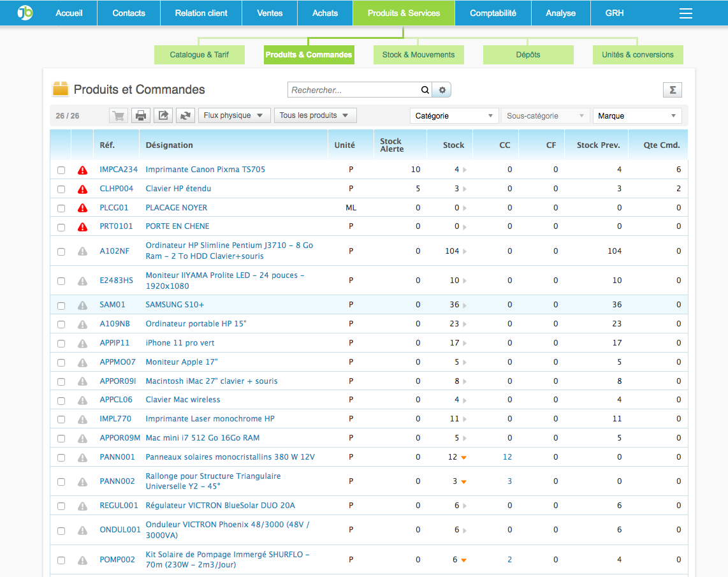The height and width of the screenshot is (577, 728).
Task: Select the checkbox on the CLHP004 row
Action: tap(61, 189)
